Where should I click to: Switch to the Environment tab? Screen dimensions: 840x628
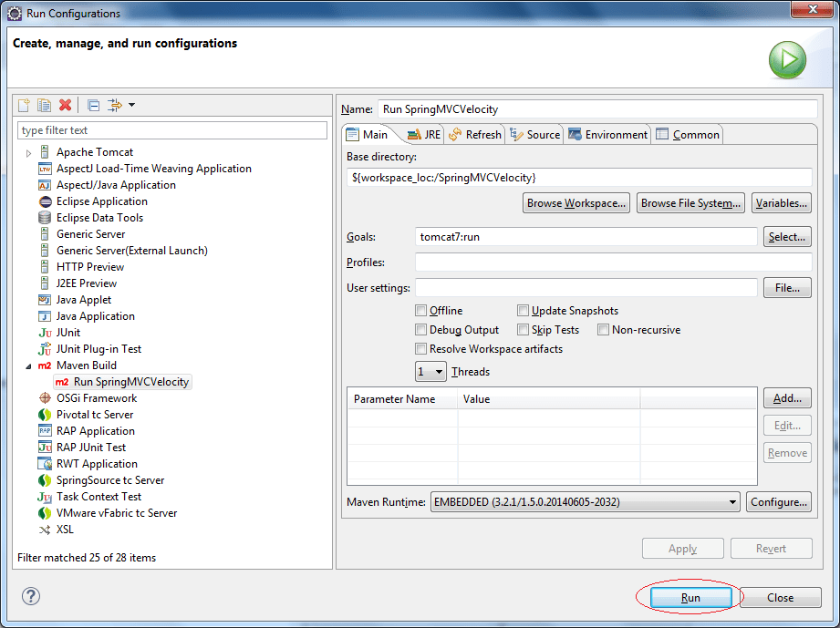coord(608,134)
